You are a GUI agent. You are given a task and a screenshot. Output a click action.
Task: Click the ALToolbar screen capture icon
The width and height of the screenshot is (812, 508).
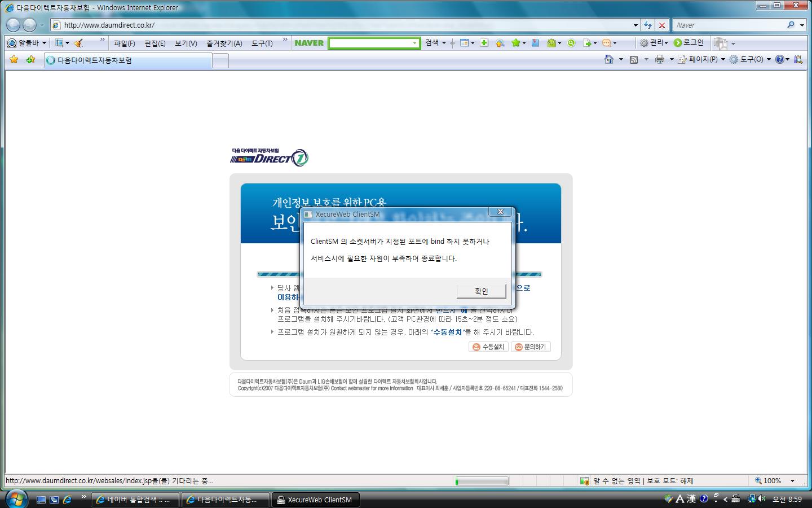click(60, 43)
